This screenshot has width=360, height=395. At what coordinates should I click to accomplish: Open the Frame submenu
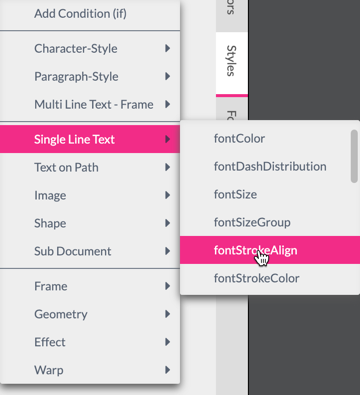click(90, 286)
